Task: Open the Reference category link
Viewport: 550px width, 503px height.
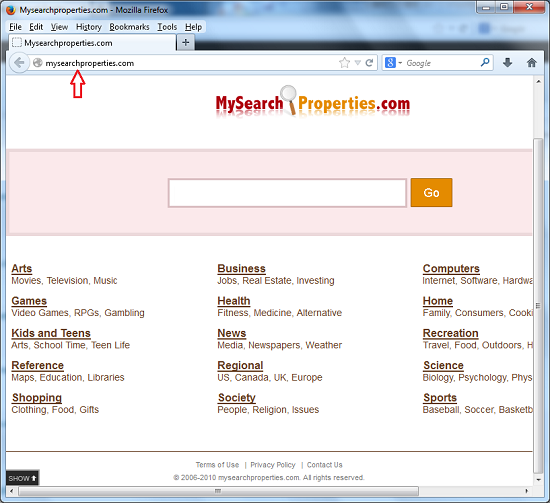Action: point(38,365)
